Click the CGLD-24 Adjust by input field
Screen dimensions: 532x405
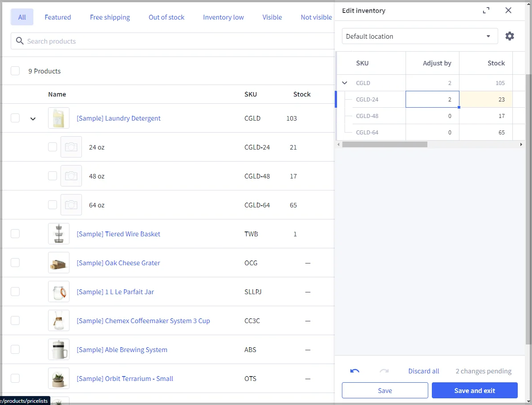pyautogui.click(x=432, y=99)
